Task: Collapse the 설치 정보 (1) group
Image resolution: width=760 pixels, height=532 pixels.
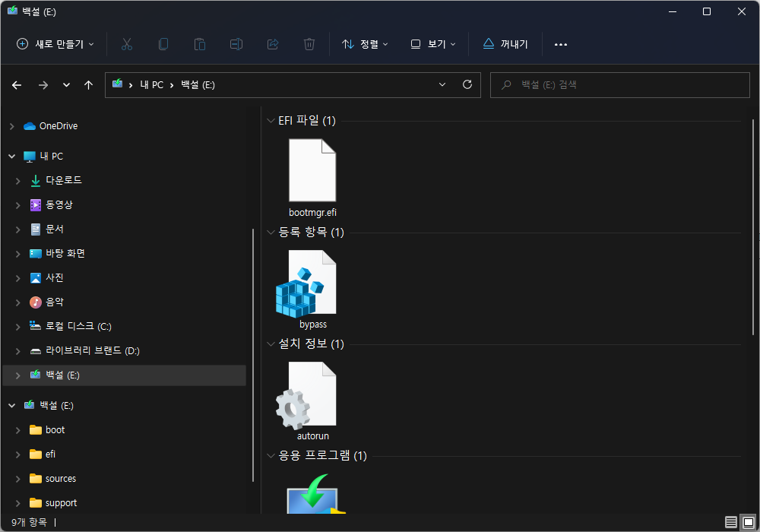Action: tap(271, 344)
